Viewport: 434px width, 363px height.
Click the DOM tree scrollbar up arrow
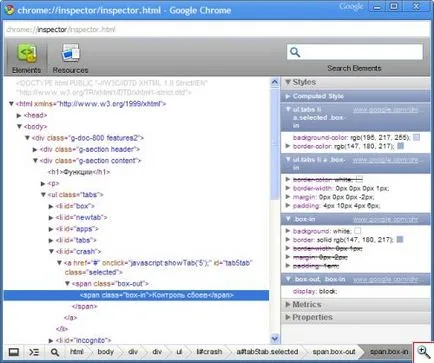(x=275, y=83)
